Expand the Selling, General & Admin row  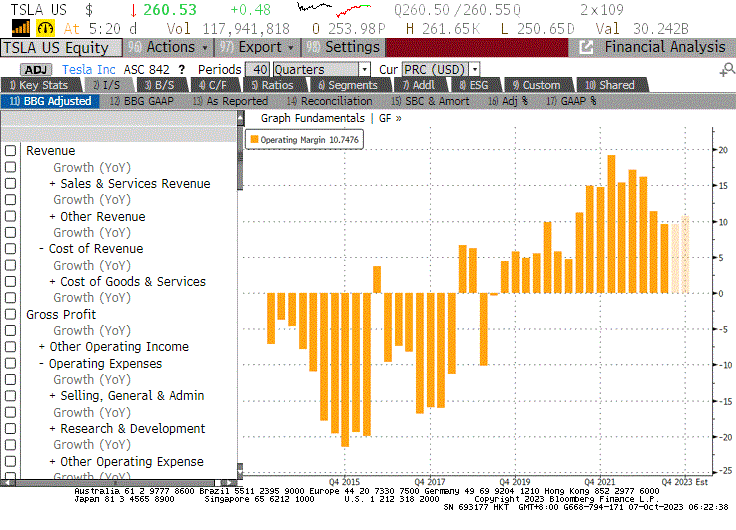(53, 396)
